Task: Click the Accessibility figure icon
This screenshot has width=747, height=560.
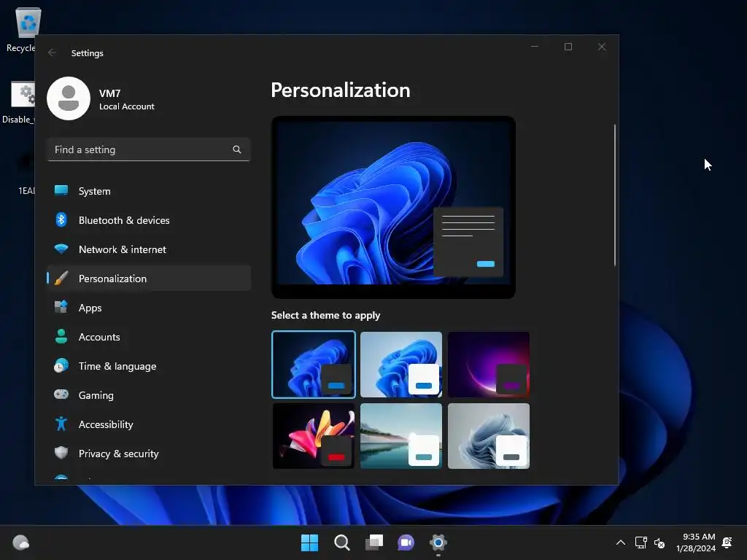Action: (61, 424)
